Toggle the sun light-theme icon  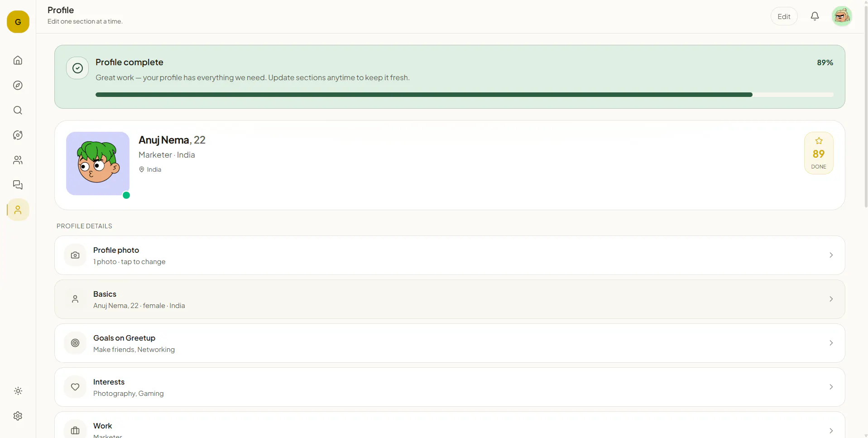pyautogui.click(x=18, y=391)
